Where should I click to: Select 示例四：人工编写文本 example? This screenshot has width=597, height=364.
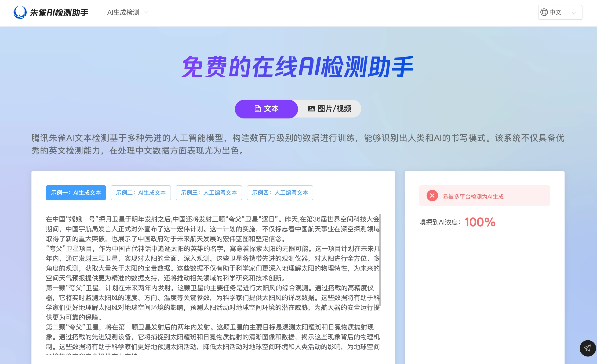(x=280, y=193)
